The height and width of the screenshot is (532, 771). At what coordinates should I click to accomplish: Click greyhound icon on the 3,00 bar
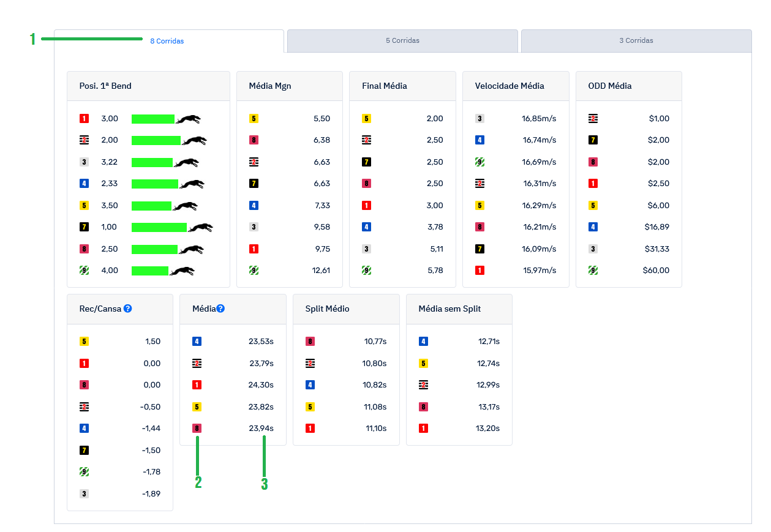pyautogui.click(x=188, y=119)
